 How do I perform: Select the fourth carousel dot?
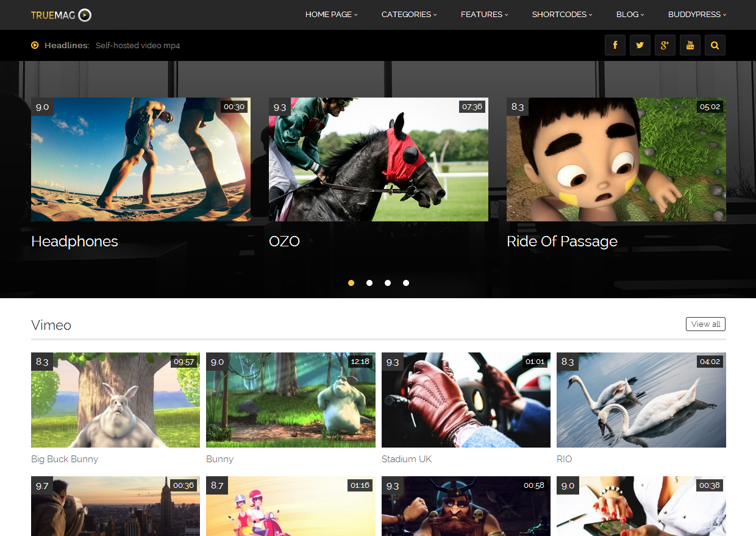(x=406, y=283)
